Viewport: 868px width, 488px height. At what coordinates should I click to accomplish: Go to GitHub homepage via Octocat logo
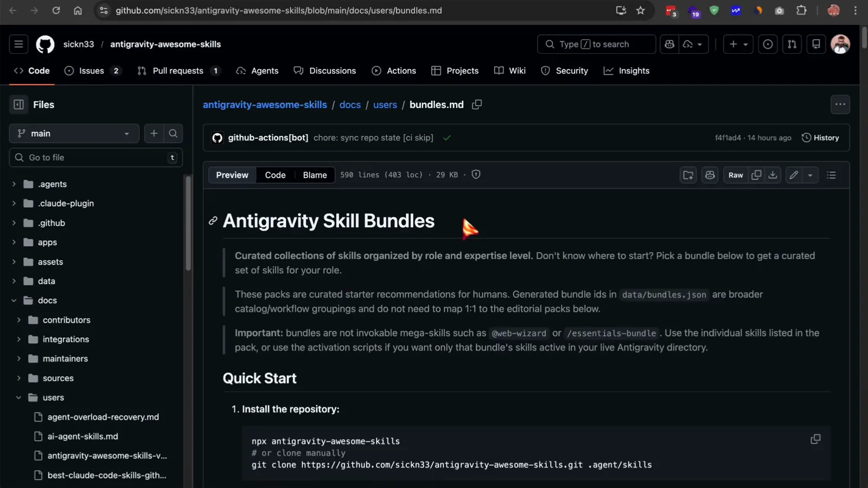click(x=45, y=44)
